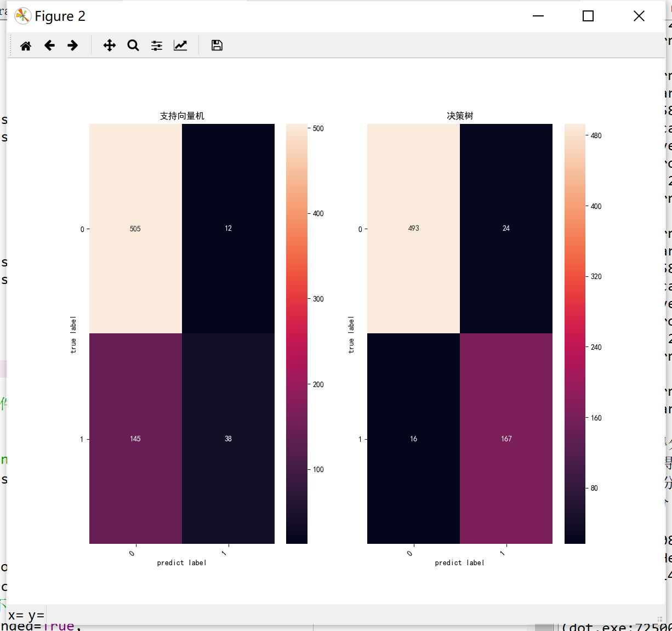Image resolution: width=672 pixels, height=631 pixels.
Task: Click the decision tree cell showing 493
Action: coord(413,229)
